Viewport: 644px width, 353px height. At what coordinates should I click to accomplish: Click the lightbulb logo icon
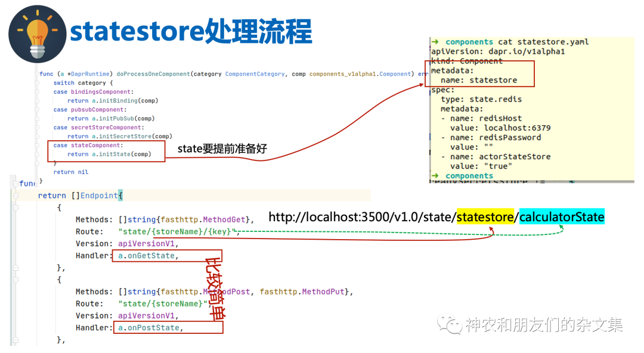37,34
